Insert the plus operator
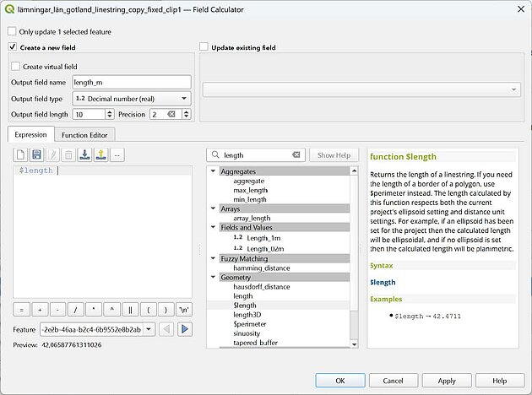This screenshot has width=532, height=395. pyautogui.click(x=40, y=310)
